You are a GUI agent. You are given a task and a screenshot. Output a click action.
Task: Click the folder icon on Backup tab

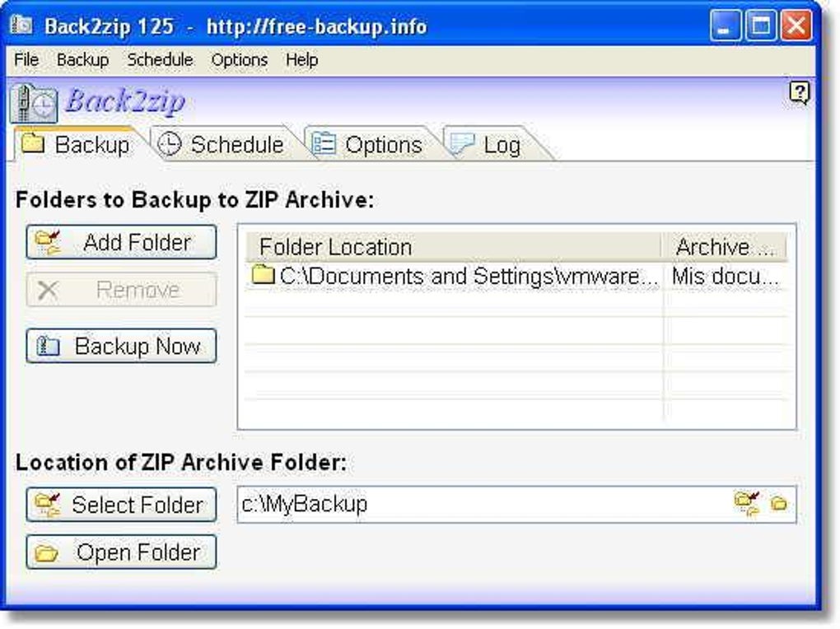coord(33,143)
